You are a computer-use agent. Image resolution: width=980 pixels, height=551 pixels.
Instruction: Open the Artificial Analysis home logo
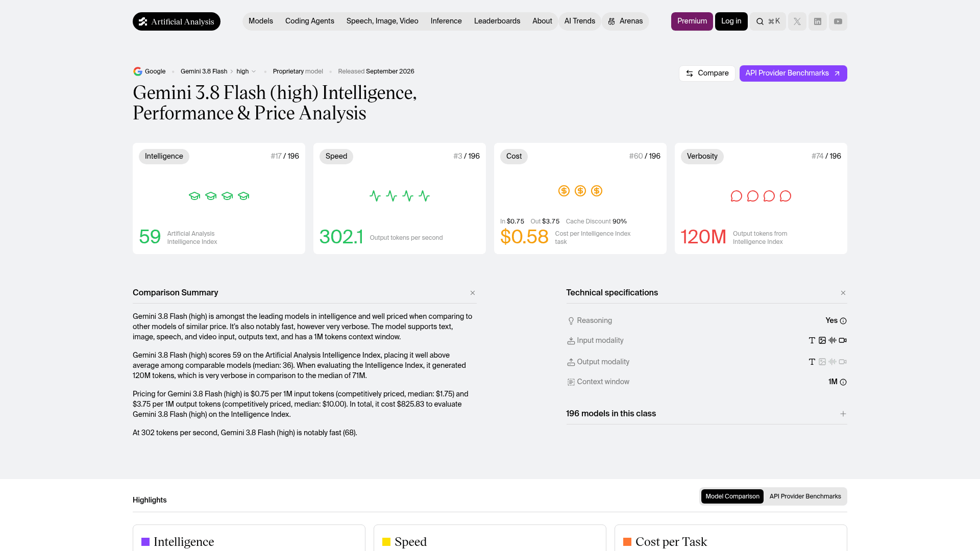177,21
